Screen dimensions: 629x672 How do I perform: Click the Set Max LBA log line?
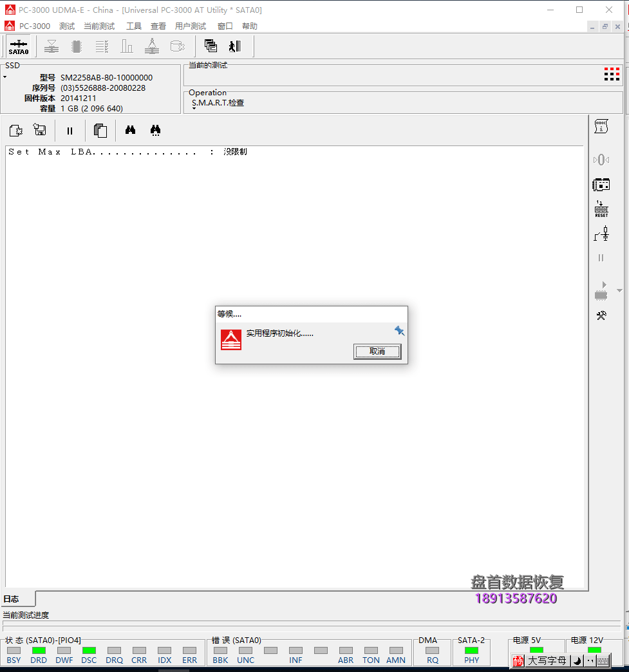click(127, 152)
